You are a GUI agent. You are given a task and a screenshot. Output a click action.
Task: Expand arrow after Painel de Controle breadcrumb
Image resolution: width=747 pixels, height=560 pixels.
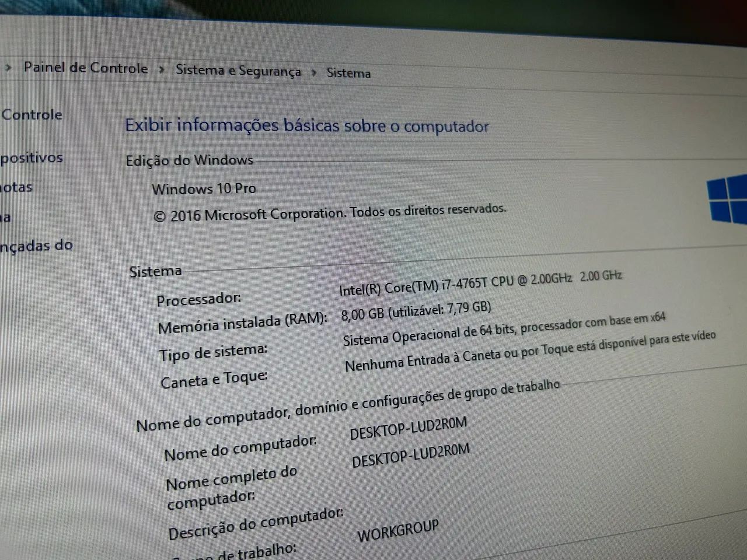click(x=161, y=69)
